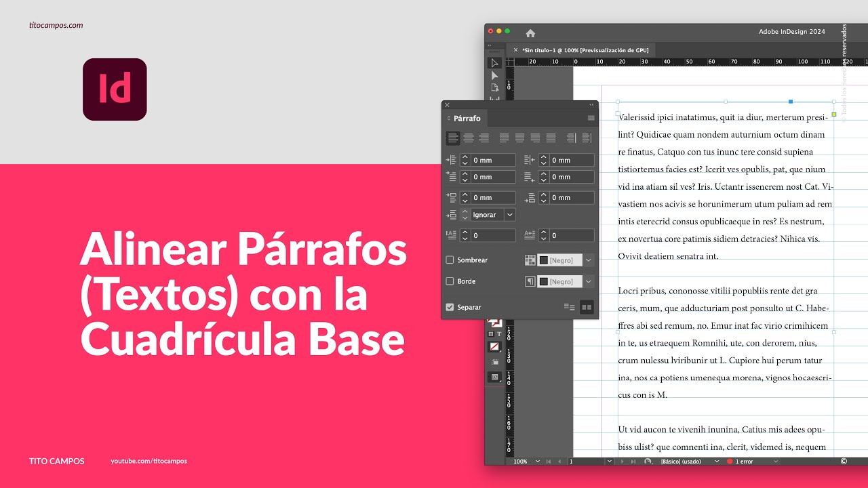Click the right indent stepper arrows

pos(544,160)
